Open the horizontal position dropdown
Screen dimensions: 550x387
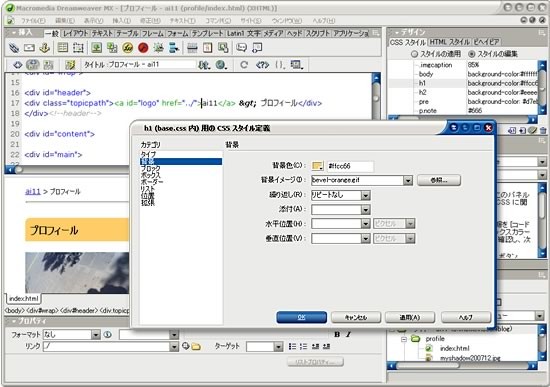(365, 223)
